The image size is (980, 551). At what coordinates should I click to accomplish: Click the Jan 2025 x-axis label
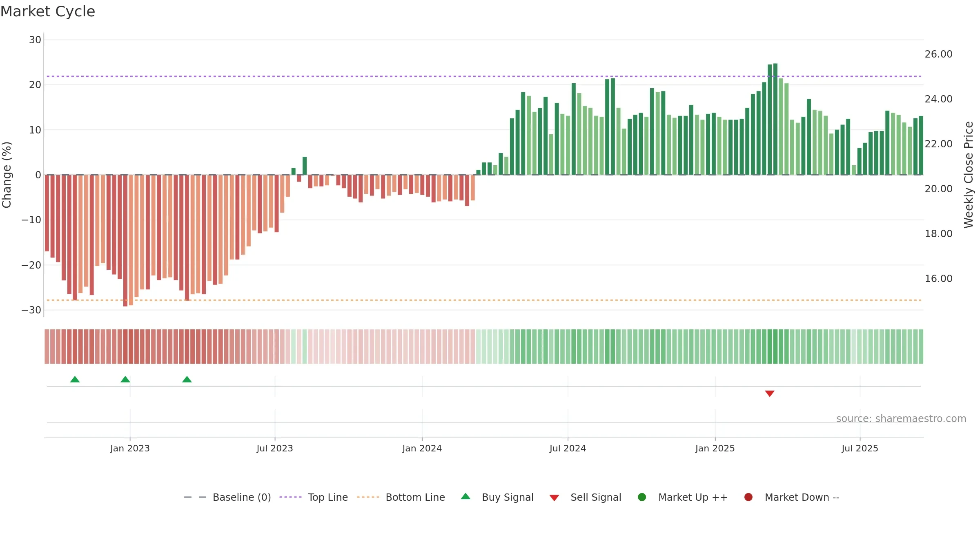tap(715, 448)
